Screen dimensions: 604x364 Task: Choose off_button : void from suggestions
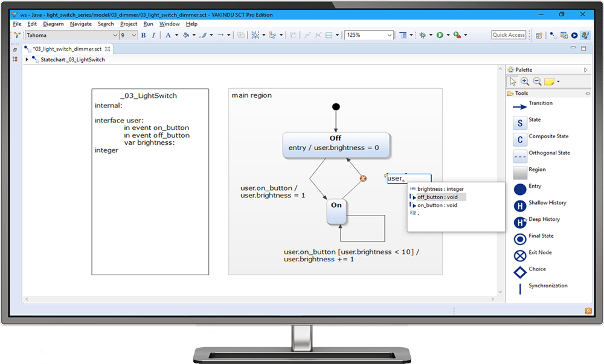click(x=437, y=197)
